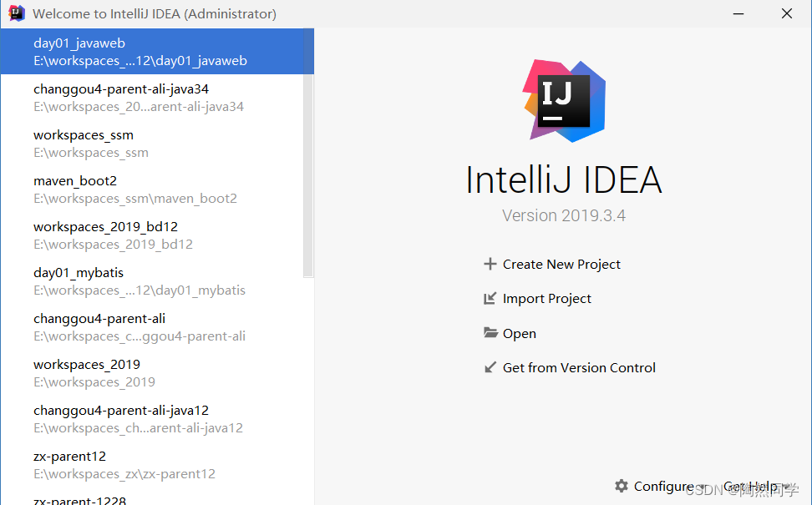
Task: Click the IntelliJ title bar app icon
Action: click(x=17, y=13)
